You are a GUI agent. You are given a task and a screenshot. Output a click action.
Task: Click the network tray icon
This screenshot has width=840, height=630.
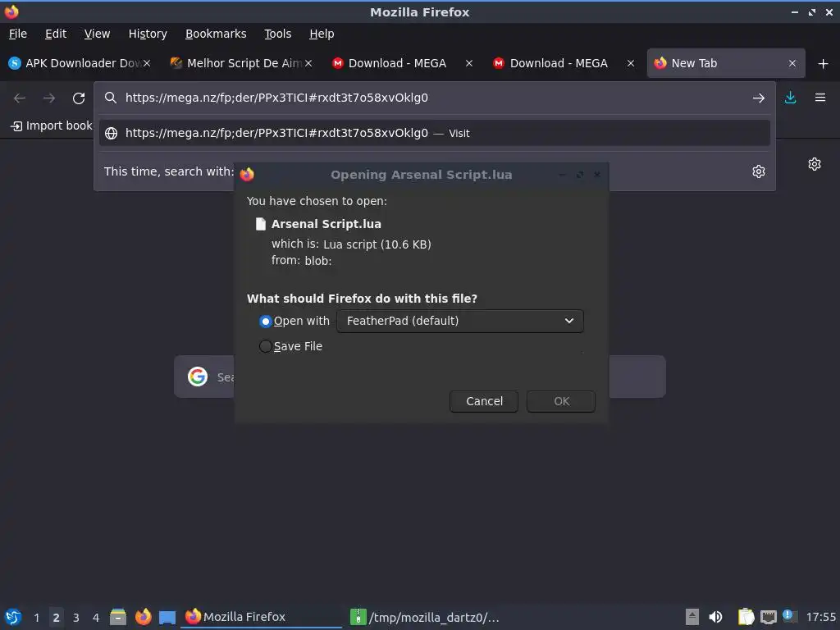[768, 617]
